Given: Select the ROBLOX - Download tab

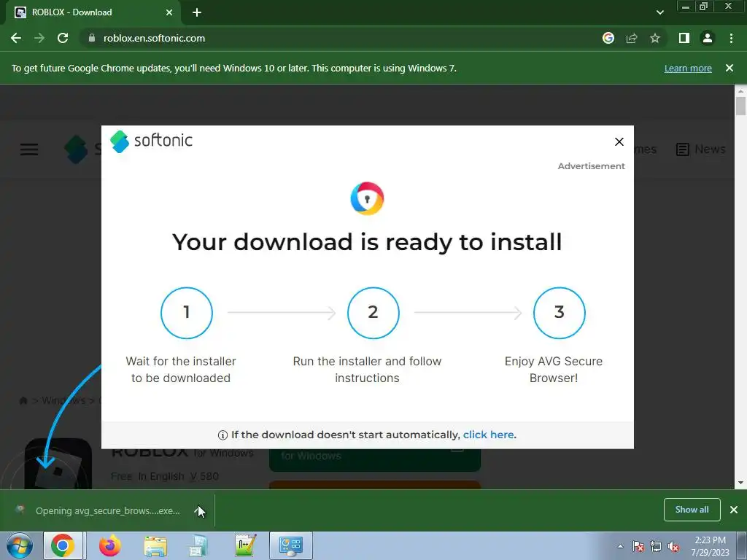Looking at the screenshot, I should (93, 12).
